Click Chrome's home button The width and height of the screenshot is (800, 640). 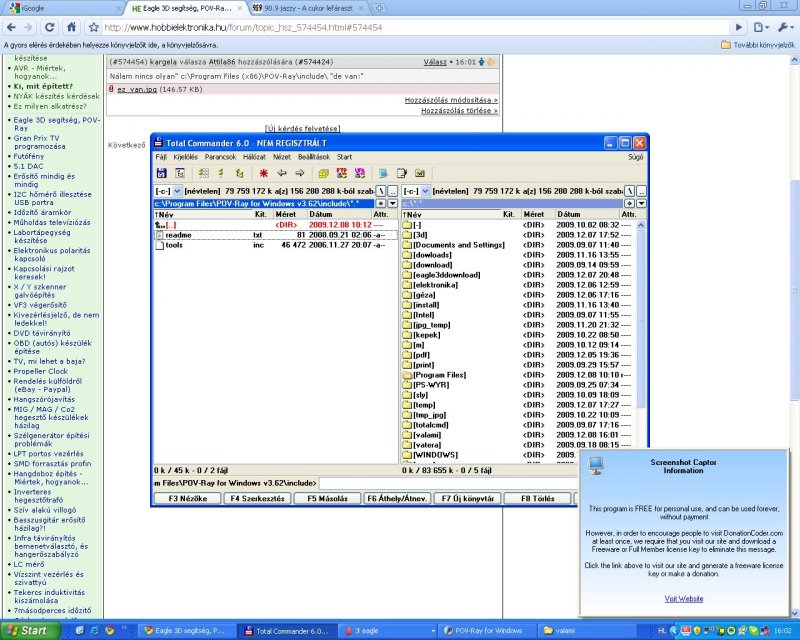pos(71,27)
